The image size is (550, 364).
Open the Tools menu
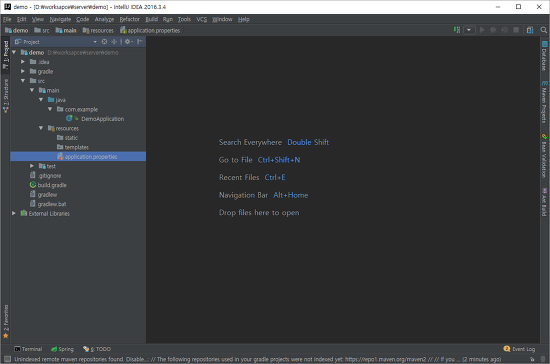point(184,19)
